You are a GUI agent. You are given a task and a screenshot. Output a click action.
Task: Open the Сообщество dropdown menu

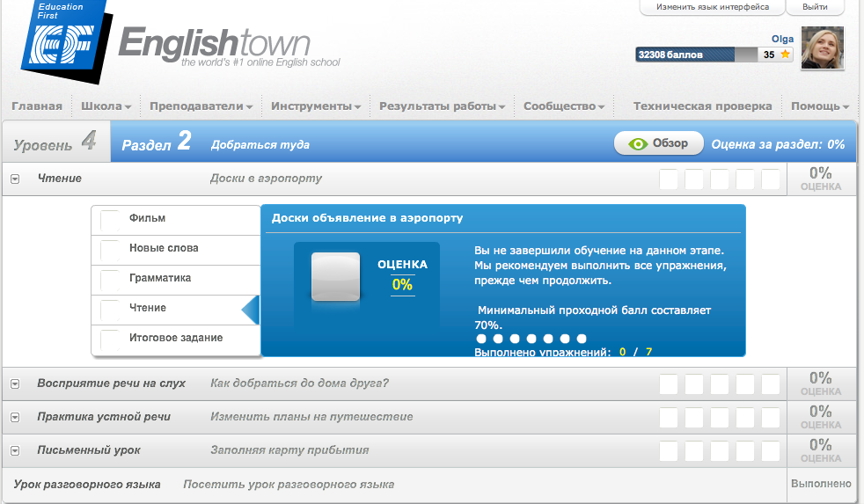coord(564,106)
